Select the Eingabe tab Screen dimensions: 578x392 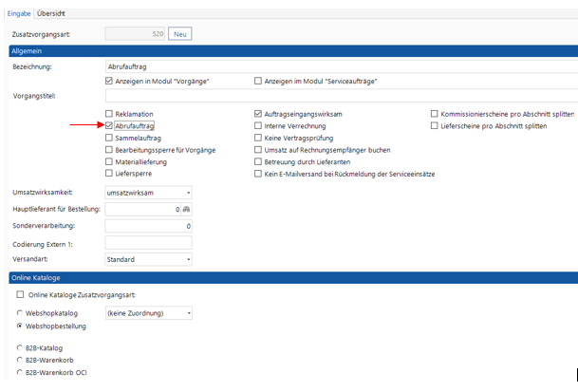tap(19, 13)
